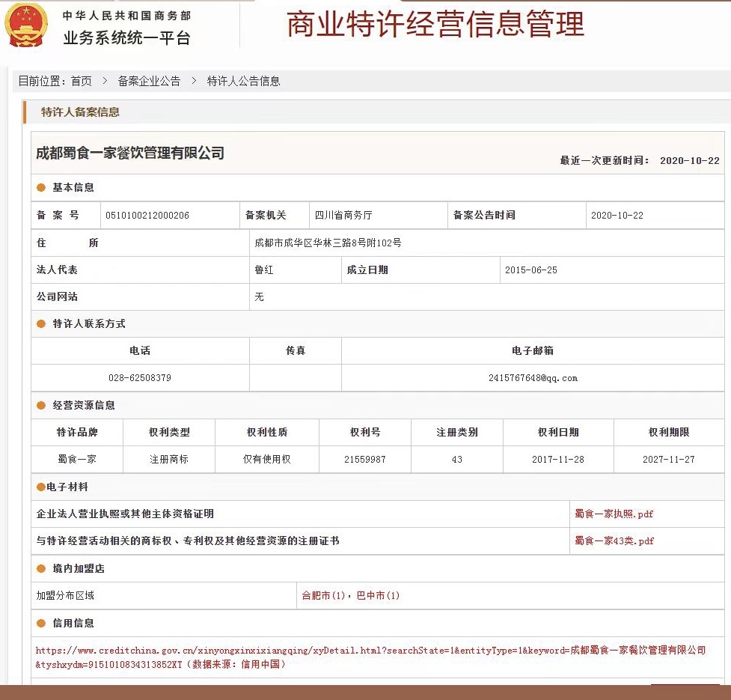Image resolution: width=731 pixels, height=700 pixels.
Task: View franchise stores in 合肥市(1)
Action: coord(323,596)
